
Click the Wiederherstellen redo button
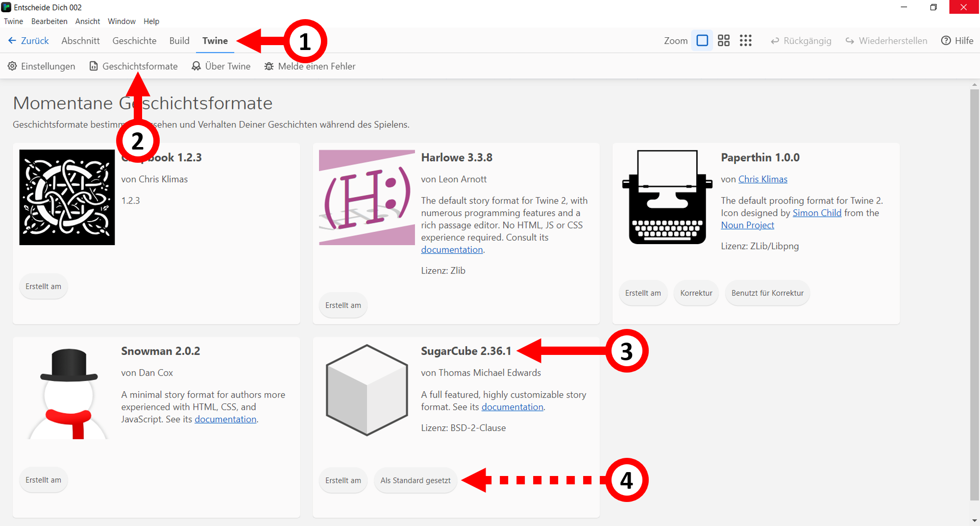[886, 41]
